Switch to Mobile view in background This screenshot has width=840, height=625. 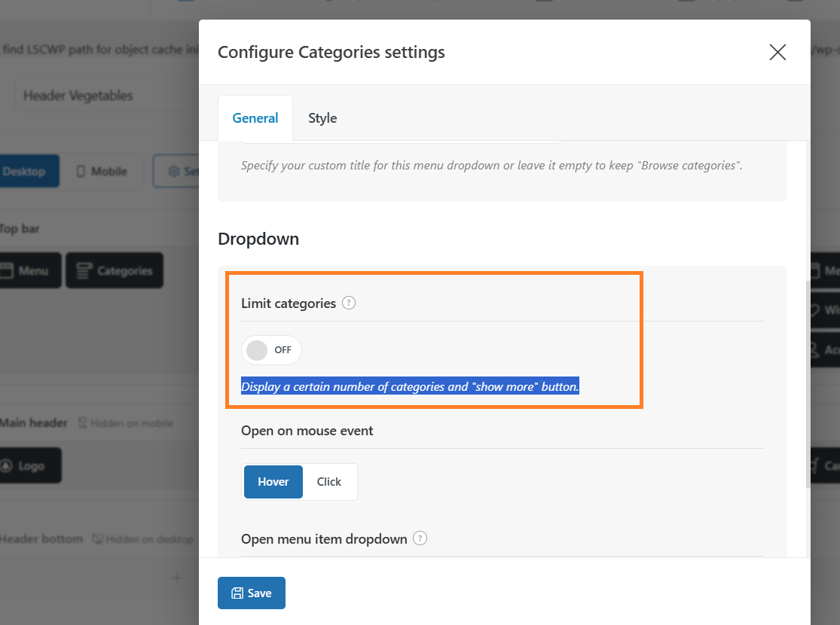click(102, 172)
